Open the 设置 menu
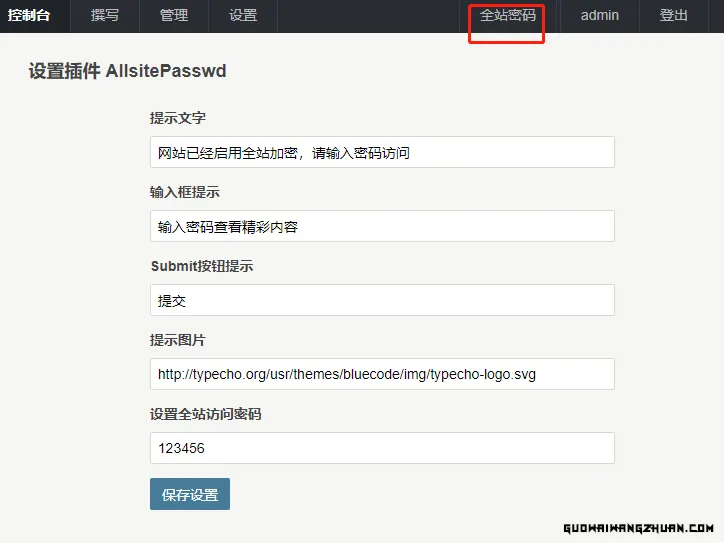 (x=243, y=15)
